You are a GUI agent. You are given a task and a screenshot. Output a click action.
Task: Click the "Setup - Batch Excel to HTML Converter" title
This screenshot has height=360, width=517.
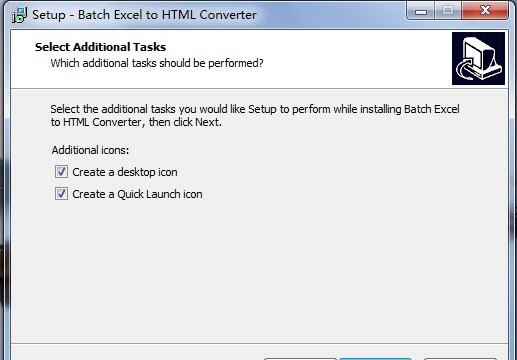point(144,15)
